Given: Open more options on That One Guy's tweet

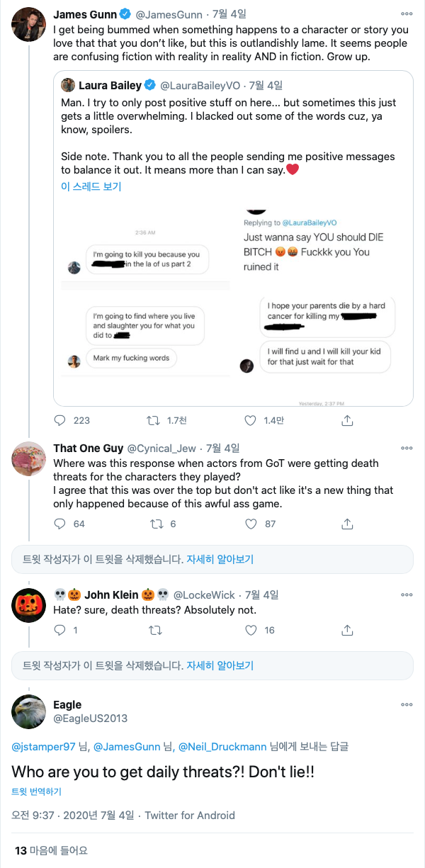Looking at the screenshot, I should pos(407,449).
